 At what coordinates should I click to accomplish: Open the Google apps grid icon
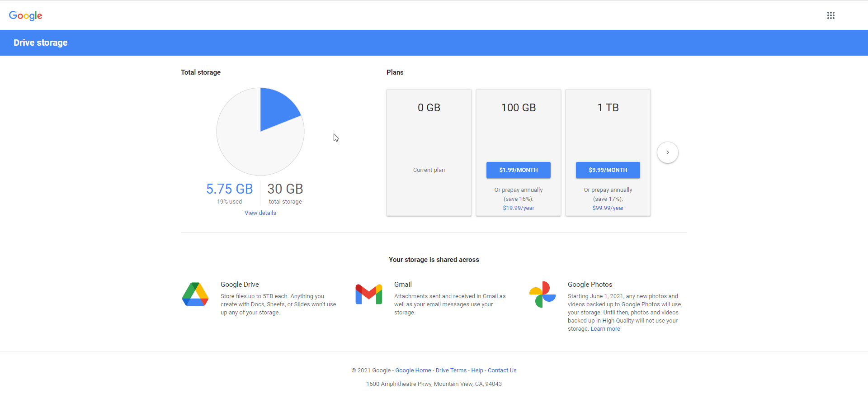click(830, 15)
